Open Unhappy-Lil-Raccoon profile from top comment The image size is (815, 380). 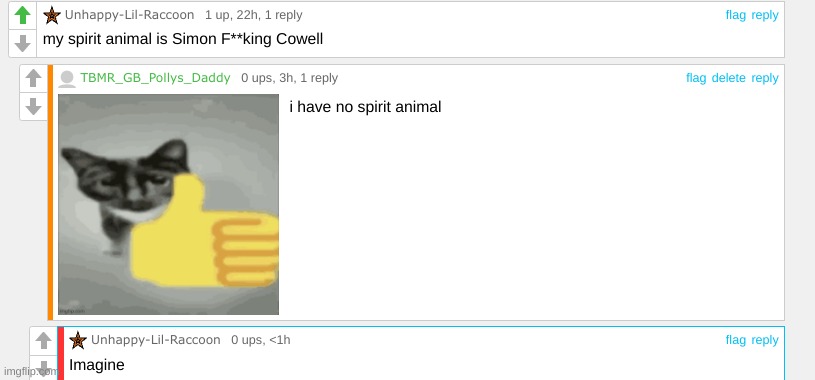click(129, 15)
